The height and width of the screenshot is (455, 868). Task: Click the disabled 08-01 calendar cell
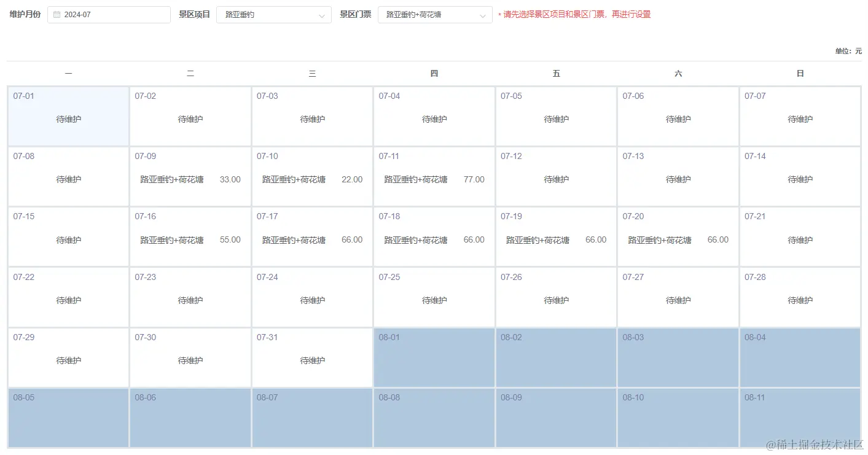[433, 356]
